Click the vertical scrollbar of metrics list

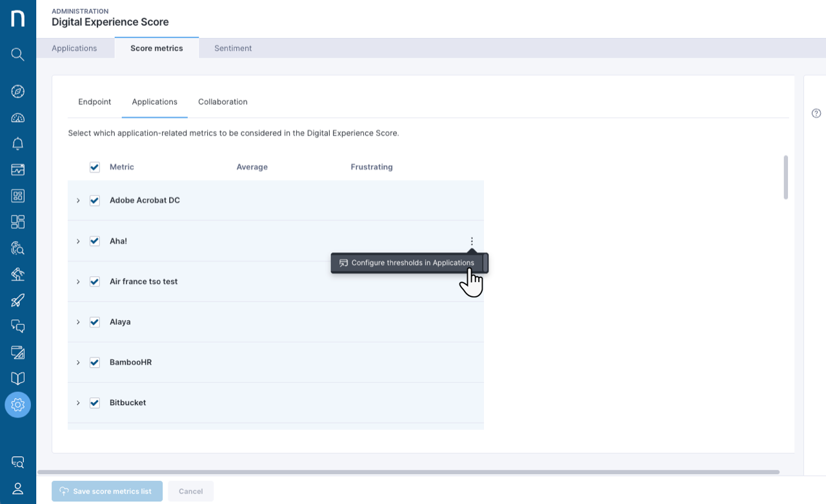point(785,177)
